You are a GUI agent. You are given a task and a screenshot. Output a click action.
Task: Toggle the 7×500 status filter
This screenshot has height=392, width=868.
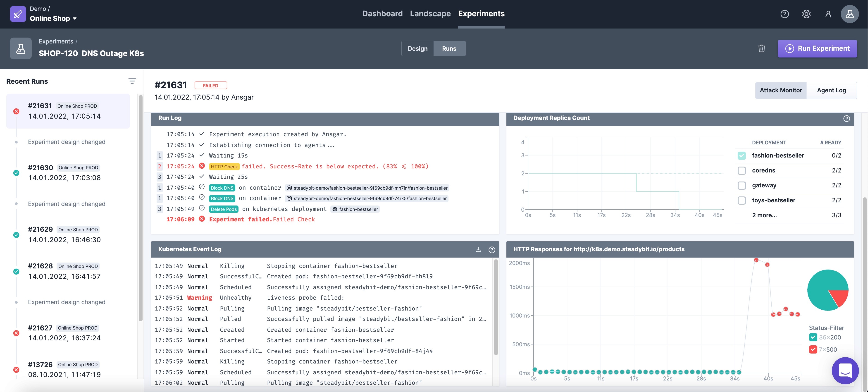[x=813, y=349]
